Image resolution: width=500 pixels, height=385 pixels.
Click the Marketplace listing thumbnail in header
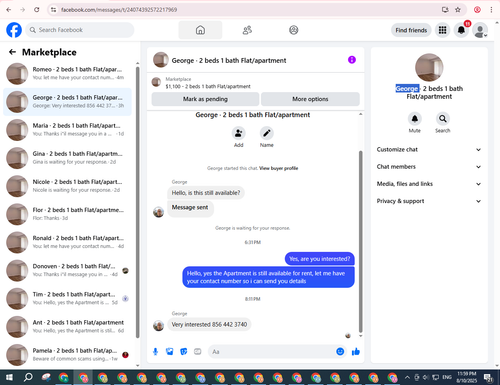pyautogui.click(x=156, y=82)
